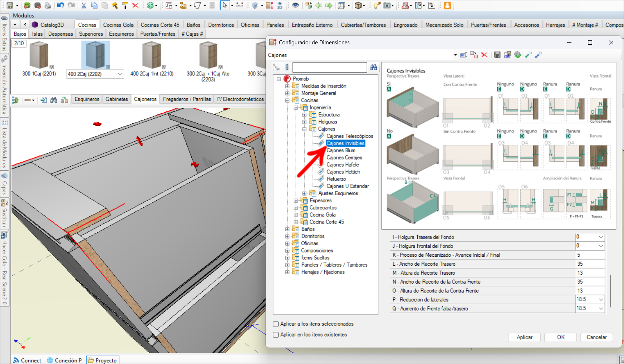Open the 400 2Caj (2202) module dropdown
Image resolution: width=624 pixels, height=364 pixels.
pos(120,74)
